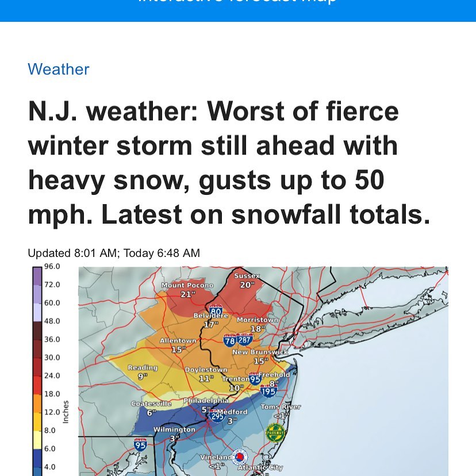This screenshot has height=476, width=476.
Task: Open the Weather category link
Action: (x=59, y=70)
